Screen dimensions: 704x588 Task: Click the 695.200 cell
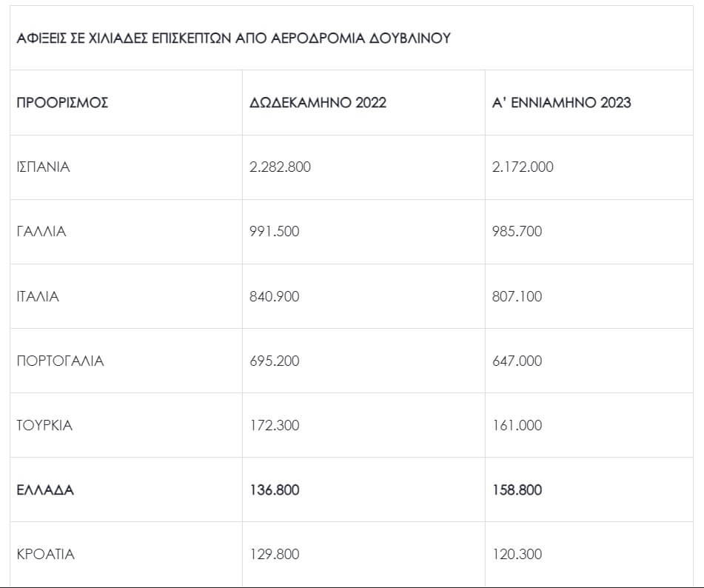click(275, 361)
